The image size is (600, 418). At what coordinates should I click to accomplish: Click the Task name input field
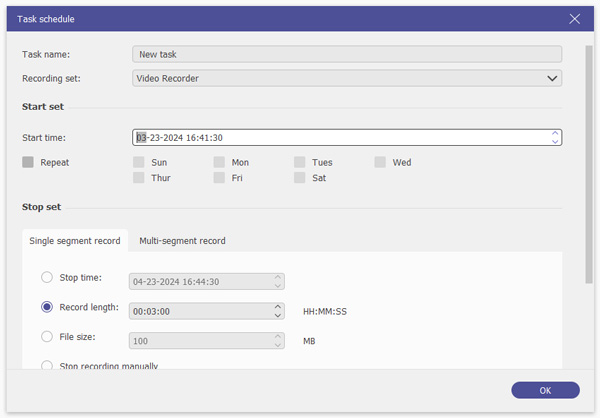pos(346,55)
